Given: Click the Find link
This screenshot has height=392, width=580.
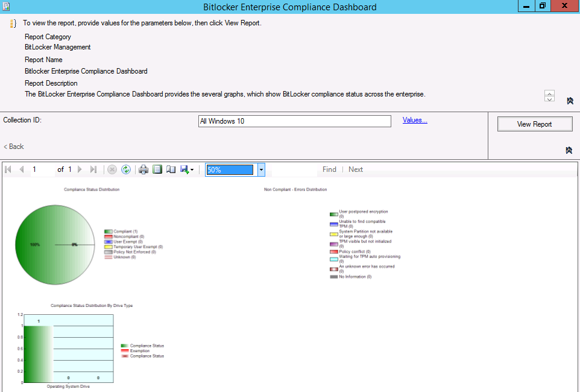Looking at the screenshot, I should (329, 169).
